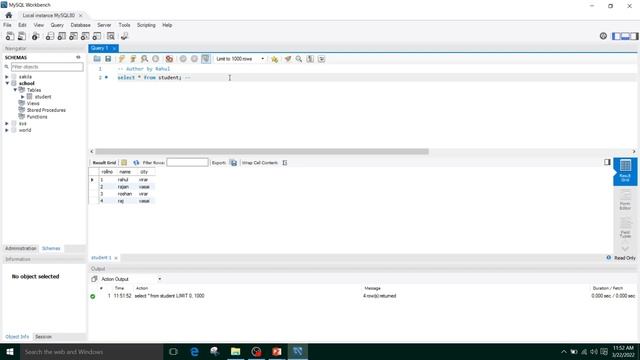The height and width of the screenshot is (360, 640).
Task: Click the create new table toolbar icon
Action: click(x=61, y=36)
